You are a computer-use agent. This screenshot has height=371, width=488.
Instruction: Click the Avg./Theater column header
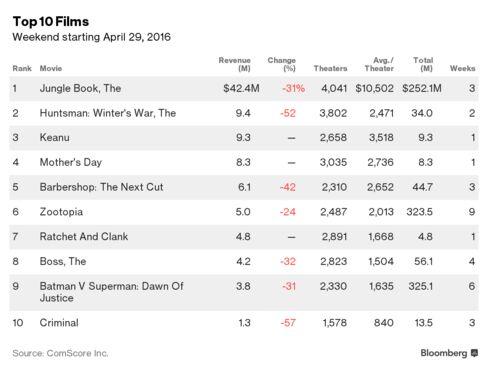tap(379, 64)
